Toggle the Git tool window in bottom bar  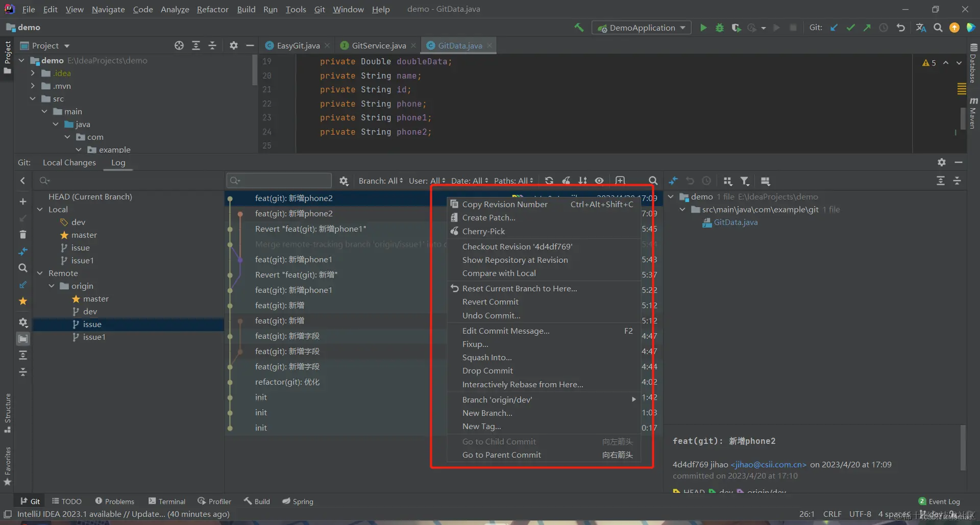pyautogui.click(x=30, y=502)
